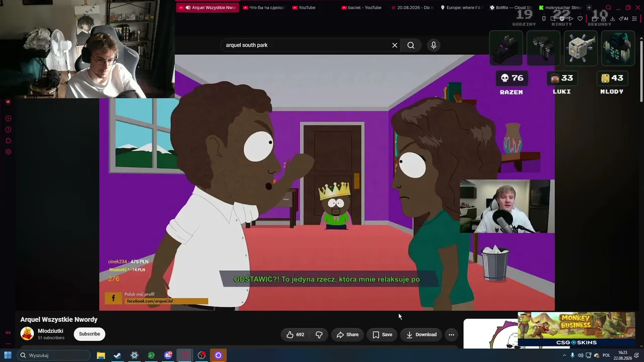Image resolution: width=644 pixels, height=362 pixels.
Task: Click the 51 subscribers count text
Action: pyautogui.click(x=51, y=338)
